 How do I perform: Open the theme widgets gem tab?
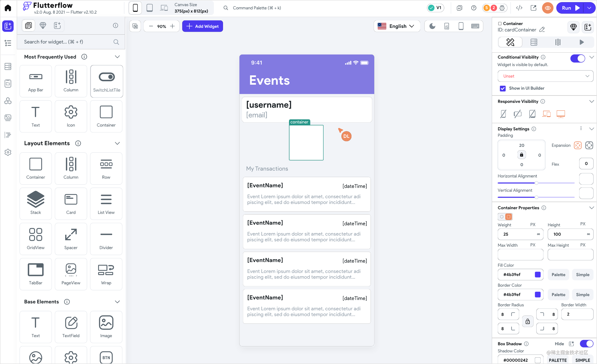(x=43, y=25)
